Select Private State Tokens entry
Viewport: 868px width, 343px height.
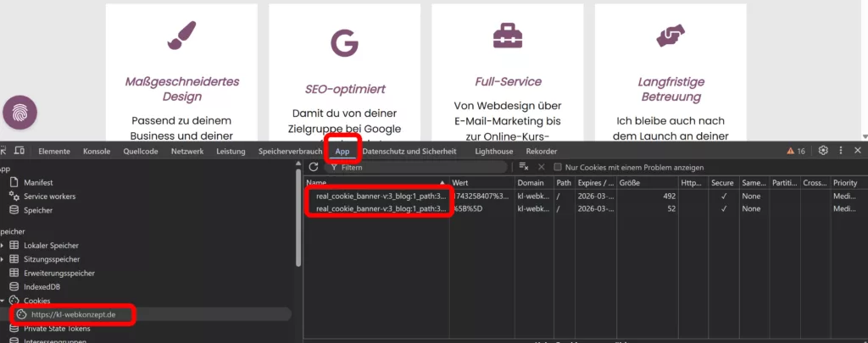(x=57, y=328)
